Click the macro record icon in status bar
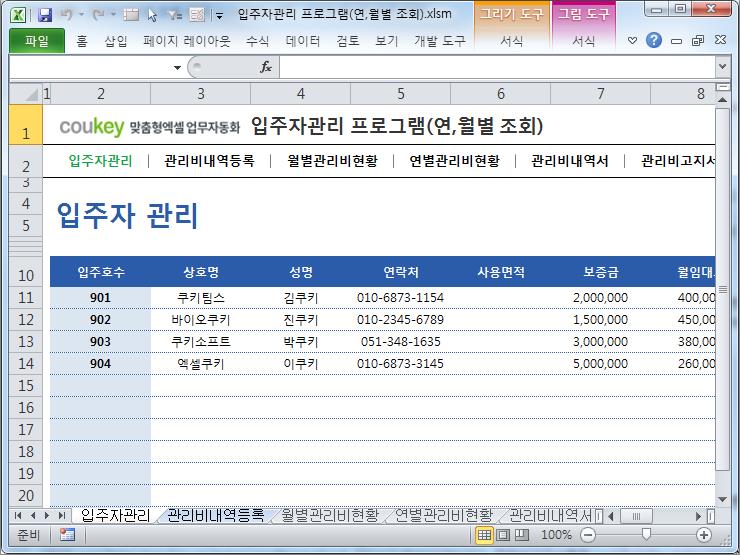The image size is (740, 555). 67,535
